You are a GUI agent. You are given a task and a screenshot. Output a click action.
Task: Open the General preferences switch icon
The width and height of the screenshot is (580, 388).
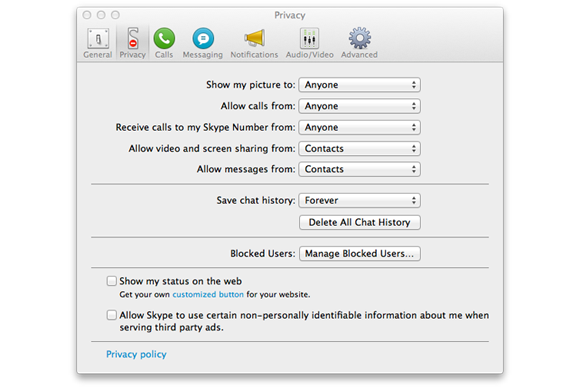click(x=98, y=38)
